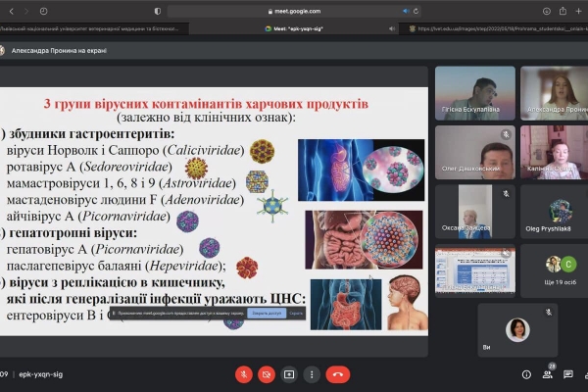Switch to the Lviv university tab

coord(94,28)
